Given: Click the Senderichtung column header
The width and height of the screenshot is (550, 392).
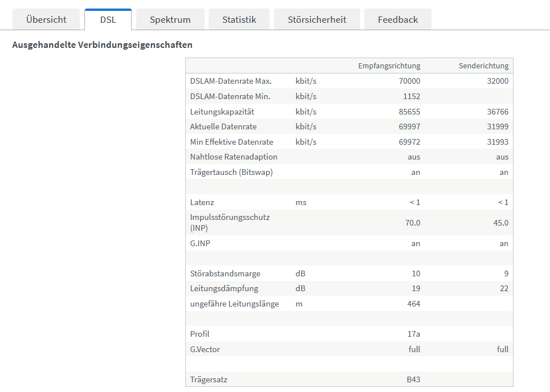Looking at the screenshot, I should (483, 66).
